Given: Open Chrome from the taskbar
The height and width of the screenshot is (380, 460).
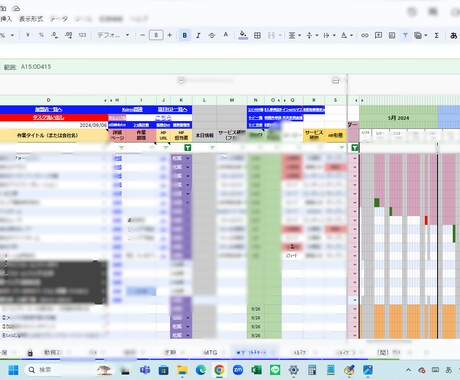Looking at the screenshot, I should 219,370.
